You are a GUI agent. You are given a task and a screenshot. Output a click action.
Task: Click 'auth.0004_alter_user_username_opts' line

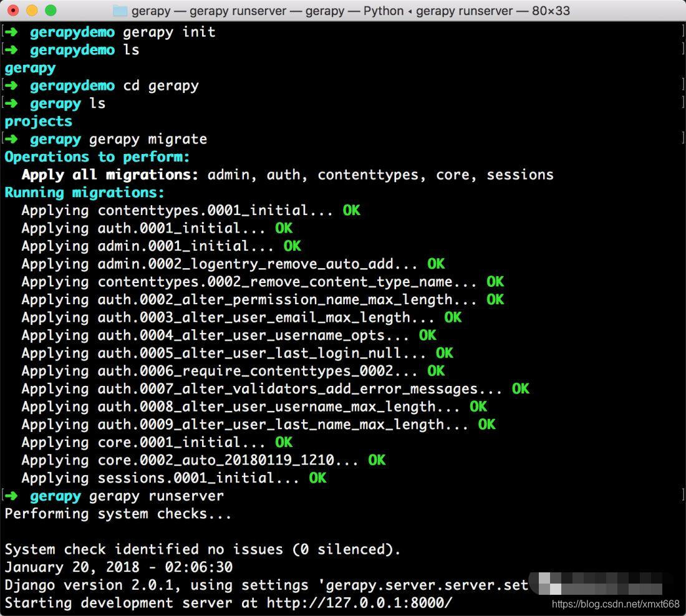(229, 335)
